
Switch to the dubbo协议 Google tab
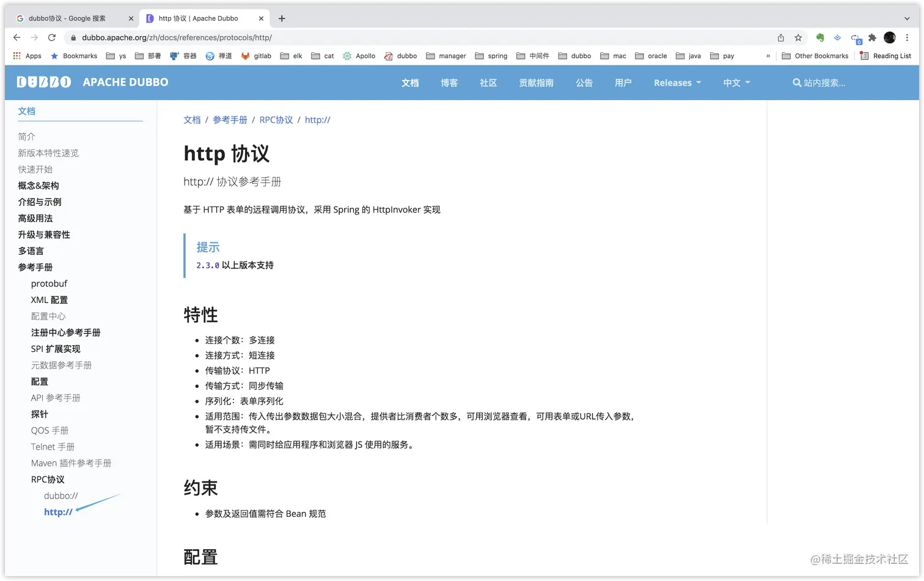pyautogui.click(x=73, y=18)
